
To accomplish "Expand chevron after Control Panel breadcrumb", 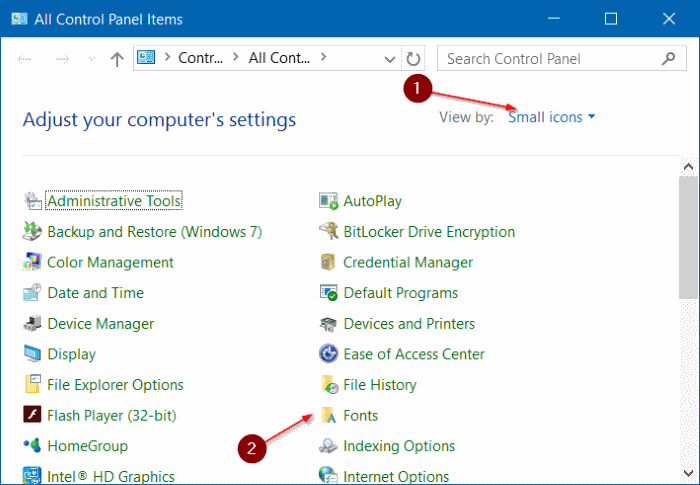I will [236, 57].
